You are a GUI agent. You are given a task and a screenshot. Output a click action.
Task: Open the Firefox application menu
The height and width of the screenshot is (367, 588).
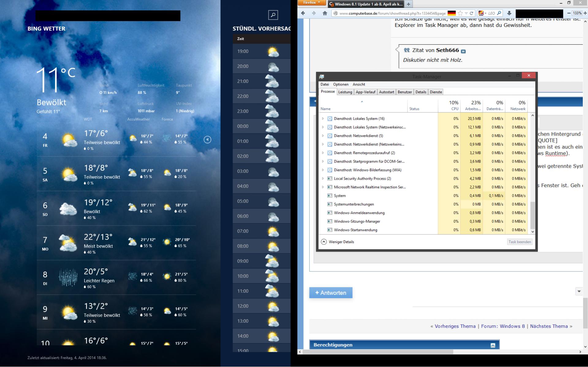tap(312, 3)
